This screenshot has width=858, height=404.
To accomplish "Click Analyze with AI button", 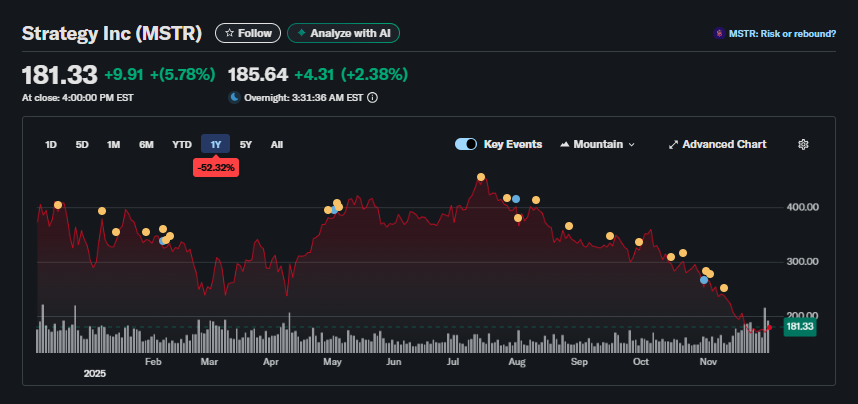I will (344, 33).
